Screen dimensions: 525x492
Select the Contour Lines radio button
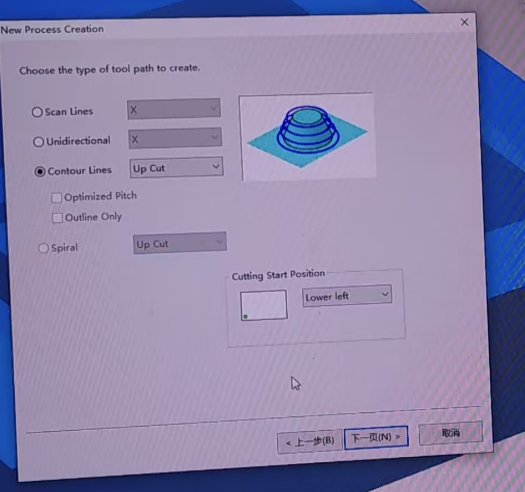[x=40, y=171]
